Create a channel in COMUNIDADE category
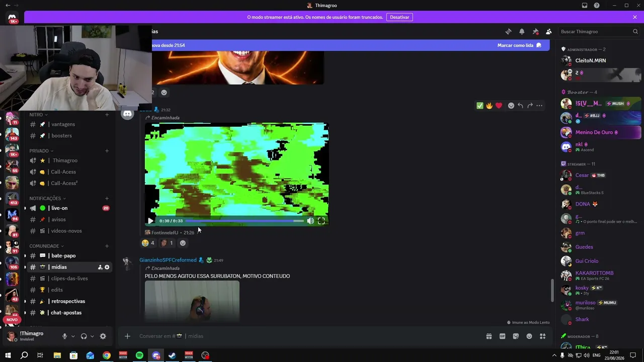Screen dimensions: 644x362 pos(107,246)
